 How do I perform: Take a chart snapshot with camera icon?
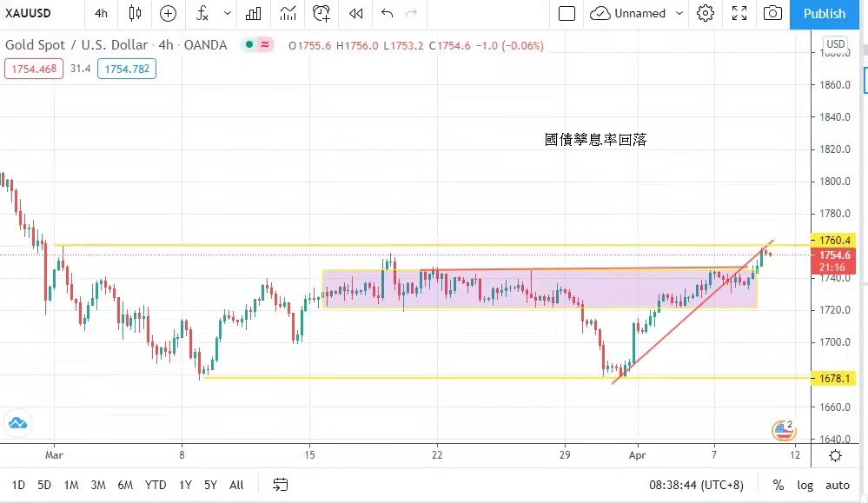click(x=772, y=13)
